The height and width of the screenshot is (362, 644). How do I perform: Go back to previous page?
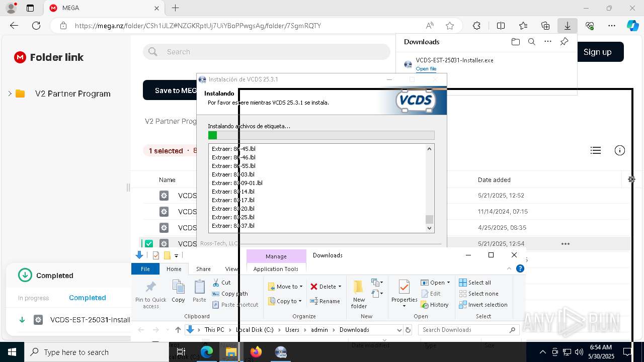point(14,26)
